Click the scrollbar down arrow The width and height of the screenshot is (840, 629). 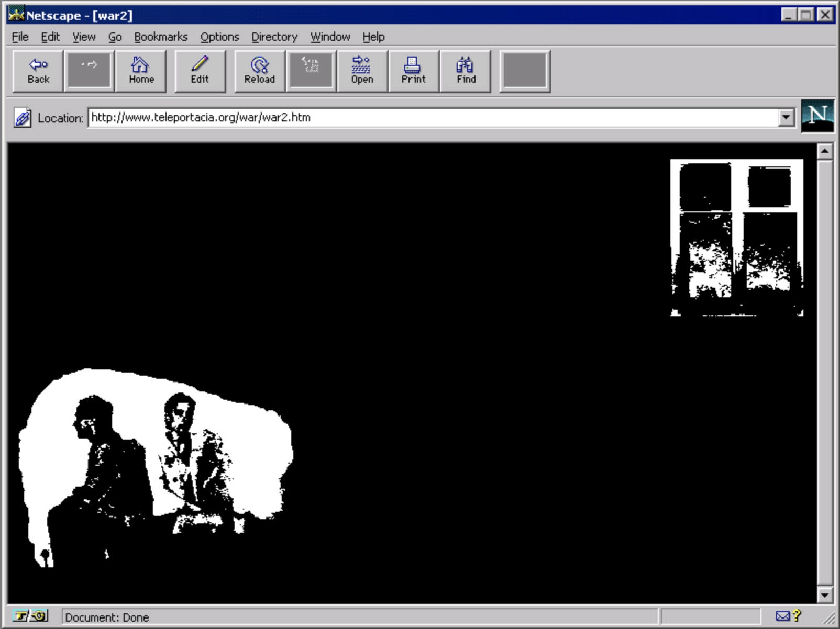tap(825, 595)
